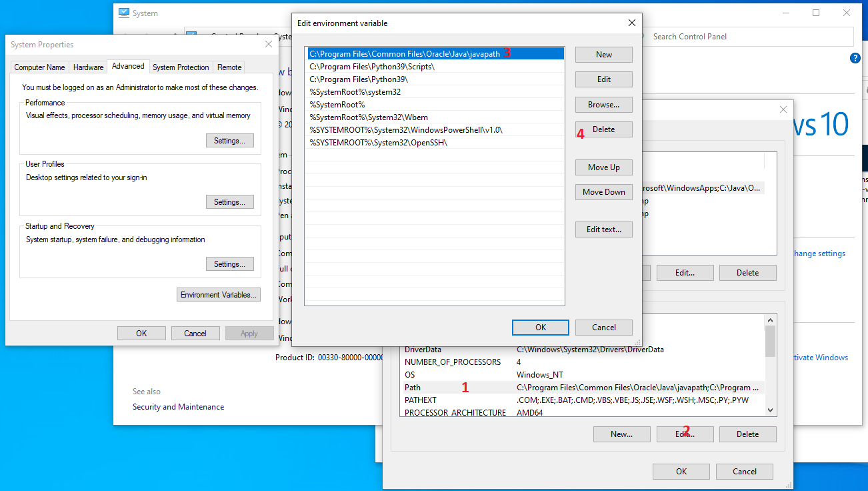Click Edit button in Edit environment variable dialog

coord(604,79)
